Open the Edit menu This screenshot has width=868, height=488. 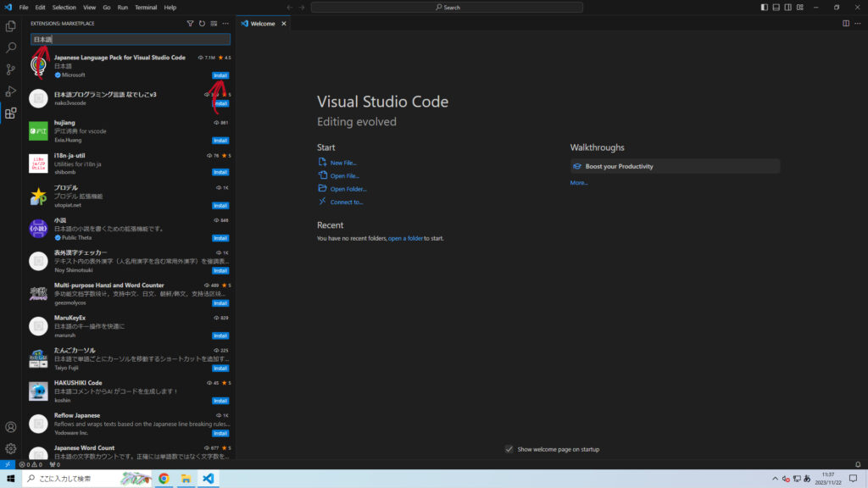click(41, 7)
